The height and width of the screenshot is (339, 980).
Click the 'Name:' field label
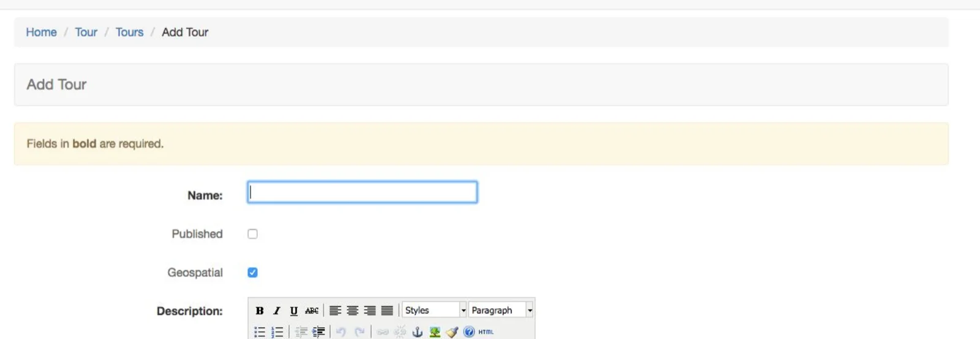[205, 196]
